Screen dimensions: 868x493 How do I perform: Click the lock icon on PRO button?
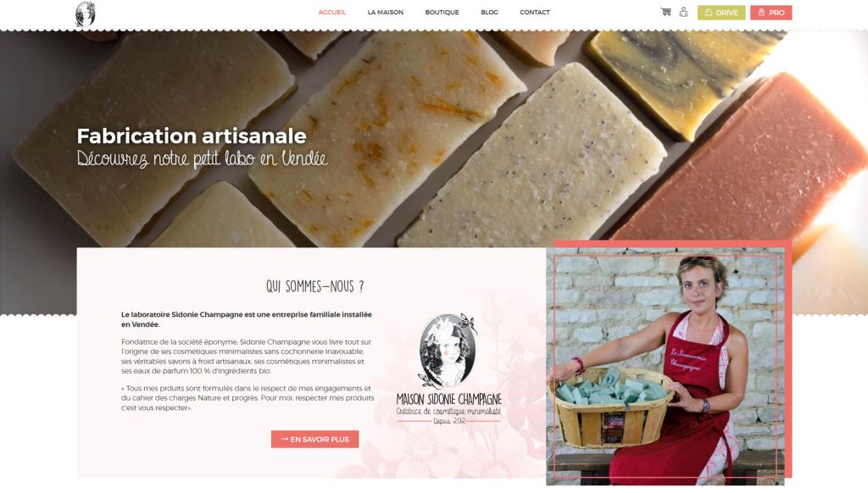pyautogui.click(x=762, y=12)
